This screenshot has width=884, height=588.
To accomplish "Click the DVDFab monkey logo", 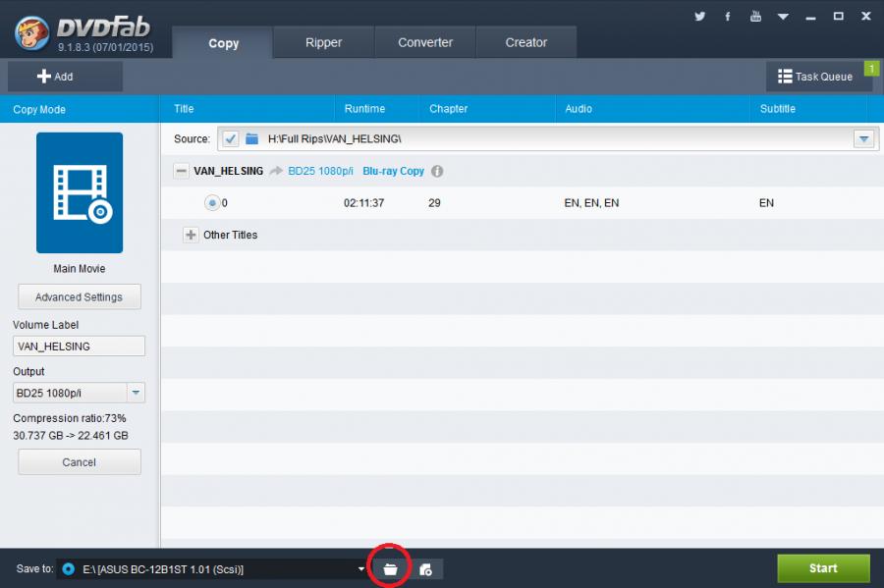I will (x=31, y=32).
